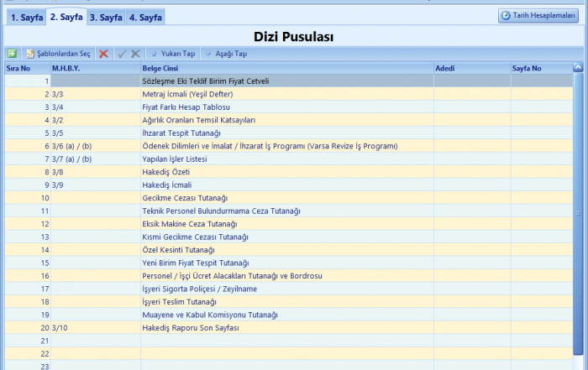Switch to the 1. Sayfa tab
588x370 pixels.
click(x=27, y=17)
